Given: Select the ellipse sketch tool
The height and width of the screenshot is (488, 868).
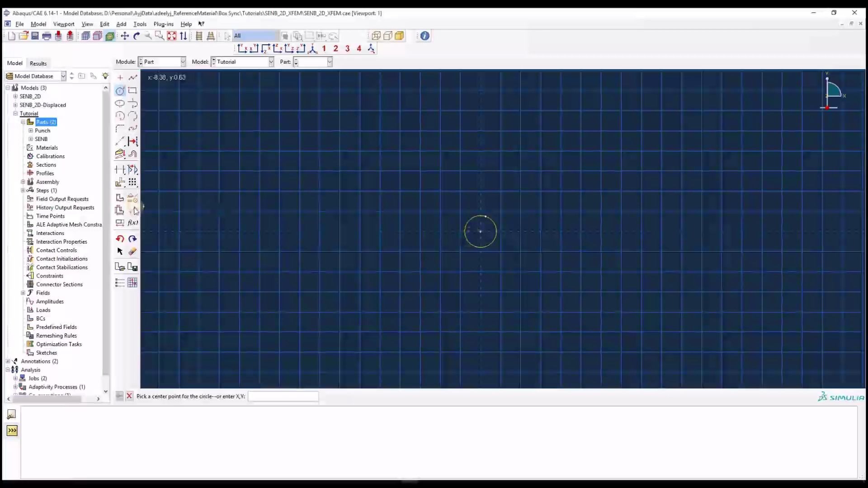Looking at the screenshot, I should pos(120,103).
